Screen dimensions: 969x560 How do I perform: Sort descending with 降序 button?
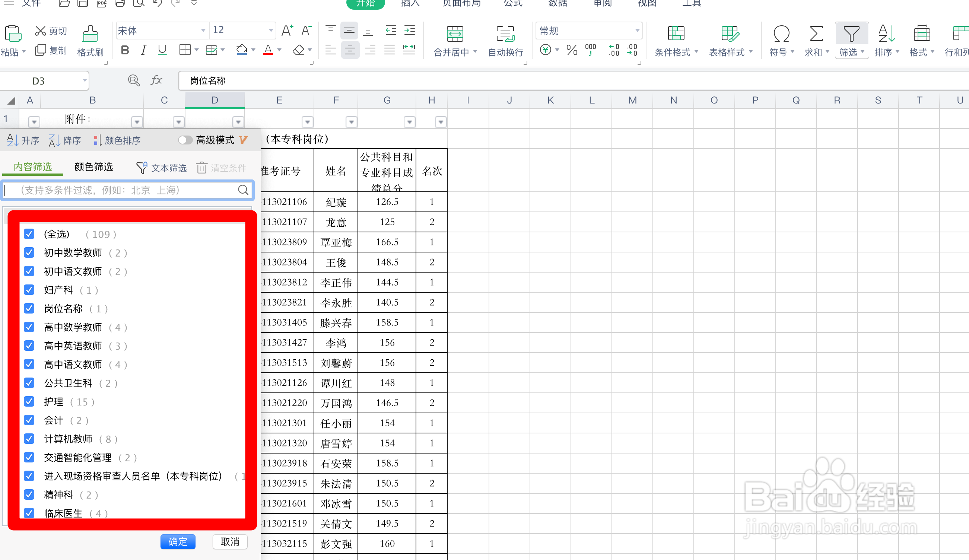pyautogui.click(x=64, y=140)
